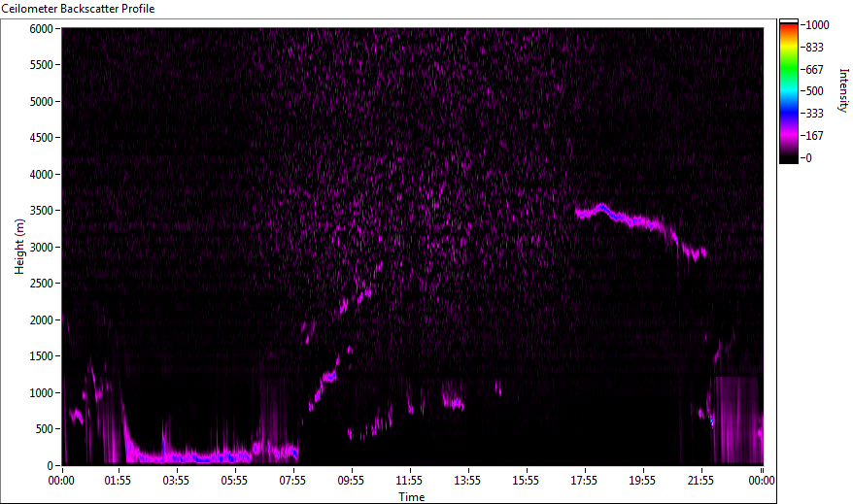
Task: Select the 1000 intensity scale marker
Action: pos(817,25)
